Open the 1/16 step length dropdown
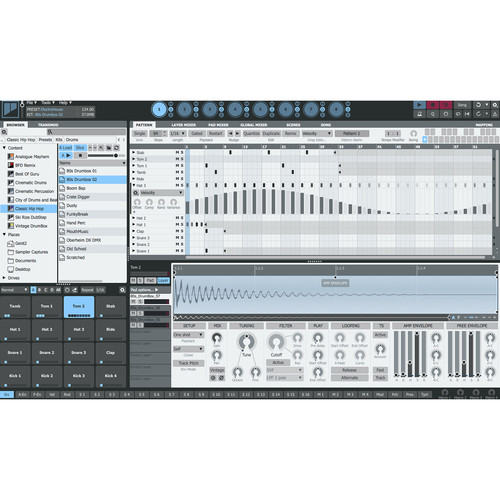 (178, 133)
